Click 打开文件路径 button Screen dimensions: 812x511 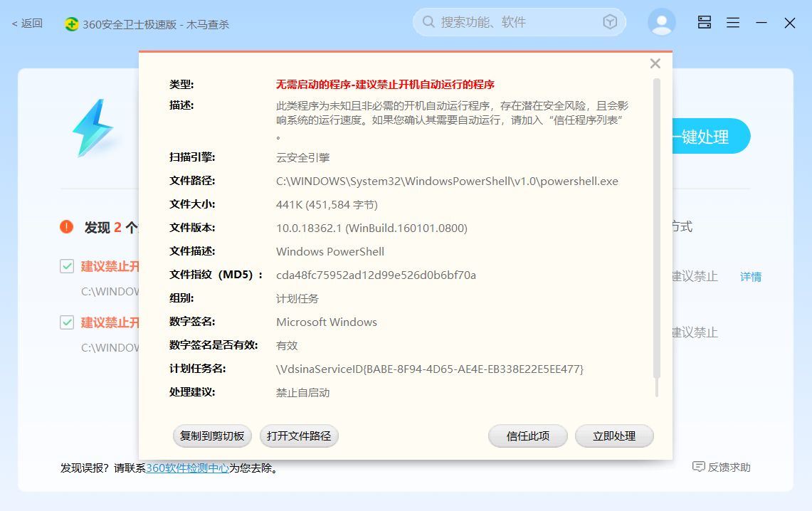pos(299,436)
